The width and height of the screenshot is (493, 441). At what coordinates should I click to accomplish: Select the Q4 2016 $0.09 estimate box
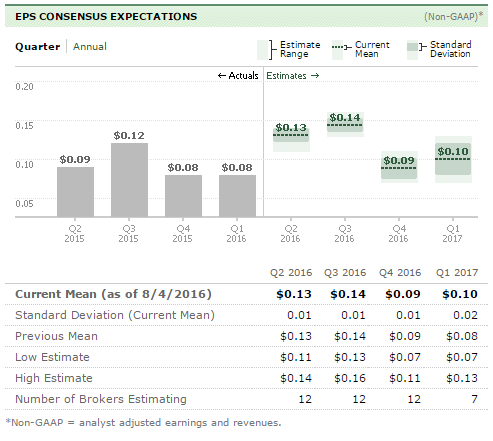point(399,167)
